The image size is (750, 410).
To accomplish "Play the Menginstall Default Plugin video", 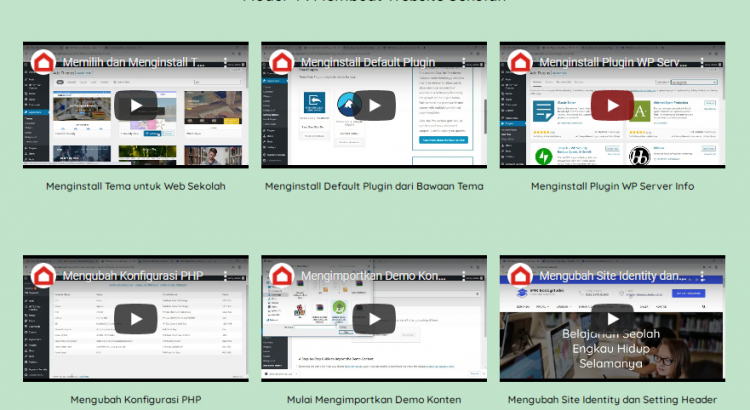I will pyautogui.click(x=374, y=105).
